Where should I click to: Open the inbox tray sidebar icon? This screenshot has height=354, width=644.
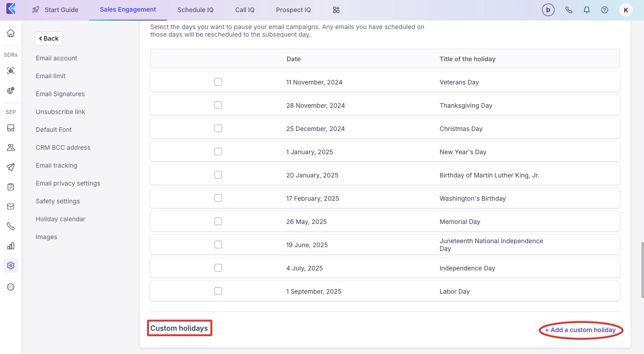pyautogui.click(x=11, y=128)
